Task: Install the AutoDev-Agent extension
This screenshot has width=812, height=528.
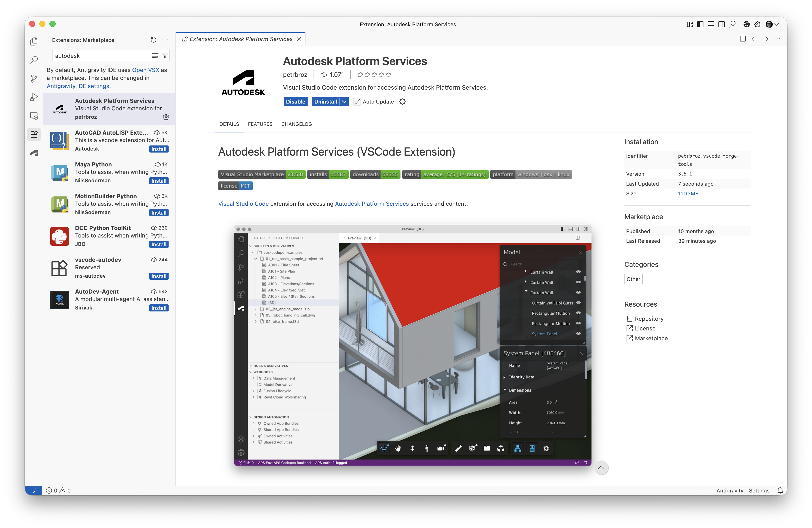Action: pos(159,308)
